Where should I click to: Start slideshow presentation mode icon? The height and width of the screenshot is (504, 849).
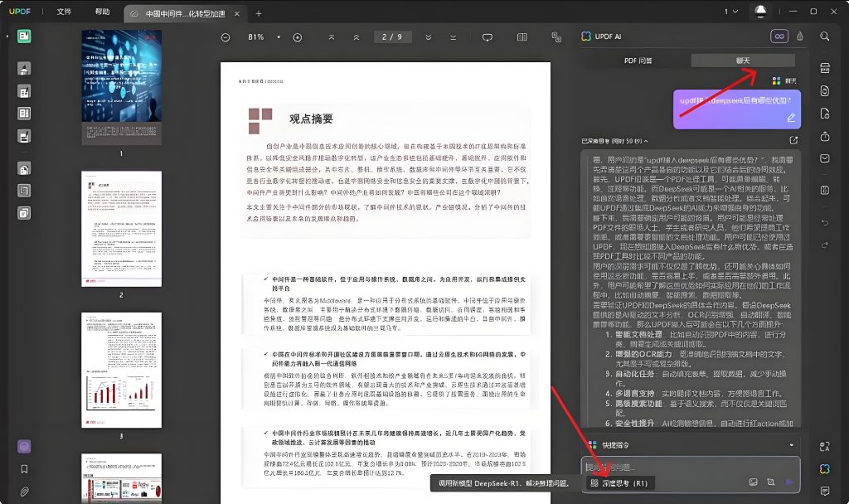(x=488, y=37)
